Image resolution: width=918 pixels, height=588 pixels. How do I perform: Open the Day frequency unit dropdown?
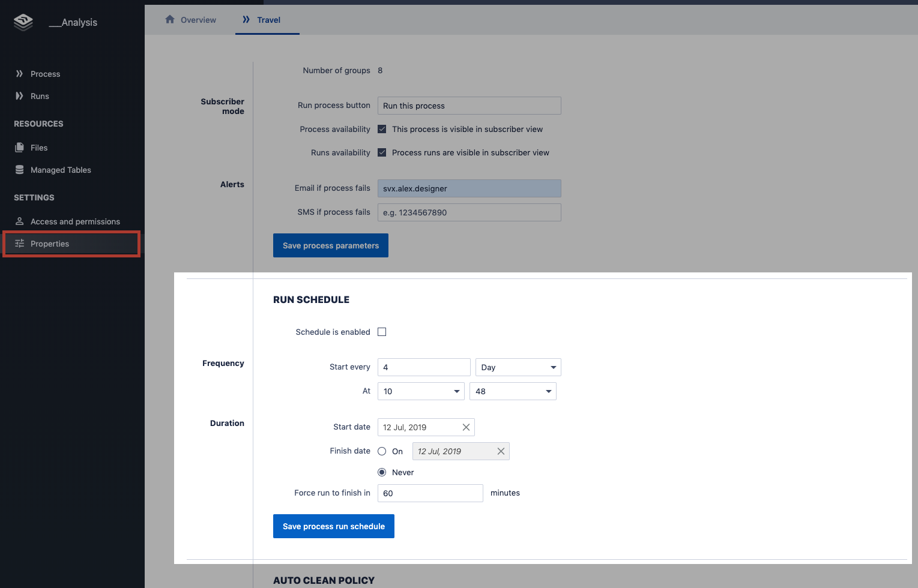pos(518,367)
